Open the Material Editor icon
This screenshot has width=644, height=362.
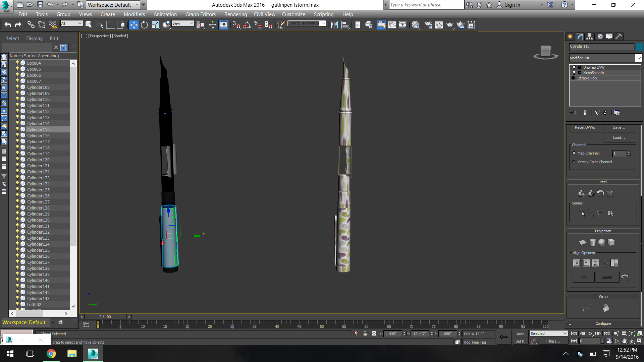tap(416, 25)
